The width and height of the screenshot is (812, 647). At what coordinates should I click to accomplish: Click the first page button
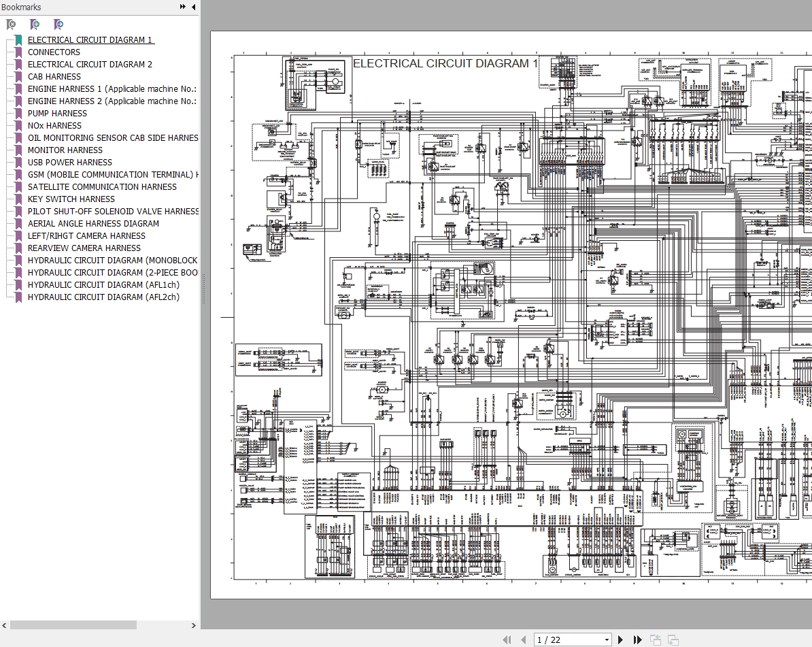coord(507,640)
